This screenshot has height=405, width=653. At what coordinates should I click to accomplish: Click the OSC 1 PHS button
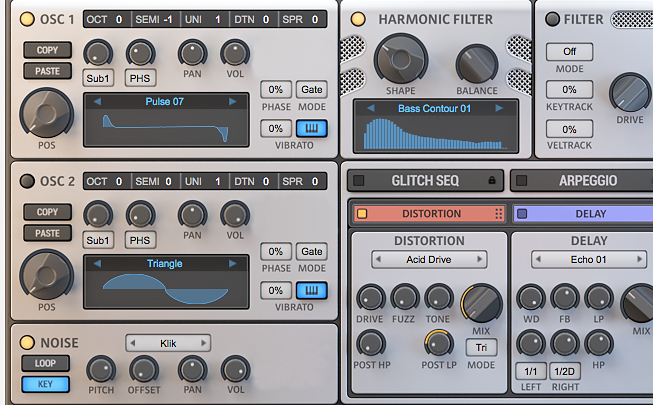(140, 78)
